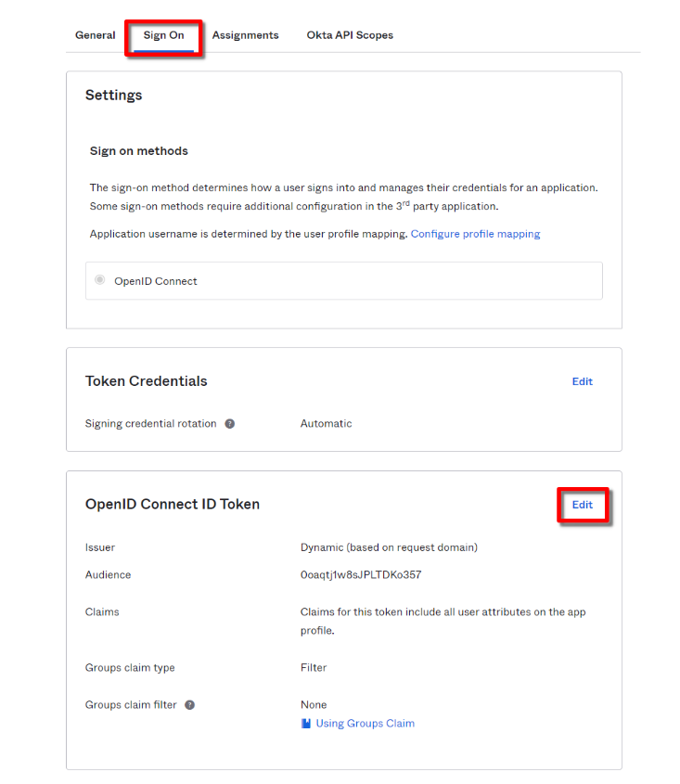Click the Settings section heading
Image resolution: width=680 pixels, height=784 pixels.
[113, 96]
